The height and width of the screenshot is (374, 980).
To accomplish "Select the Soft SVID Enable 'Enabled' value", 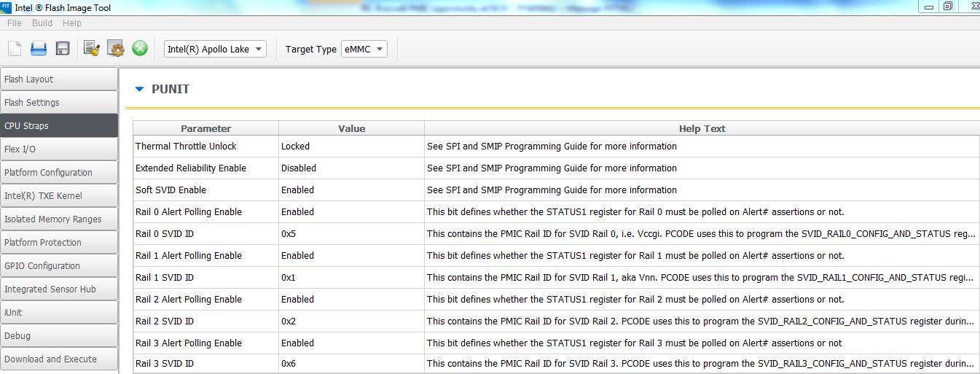I will click(x=351, y=190).
